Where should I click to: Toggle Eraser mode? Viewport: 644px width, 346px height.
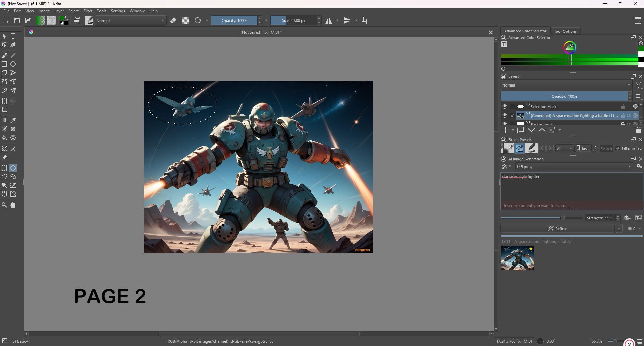coord(173,20)
